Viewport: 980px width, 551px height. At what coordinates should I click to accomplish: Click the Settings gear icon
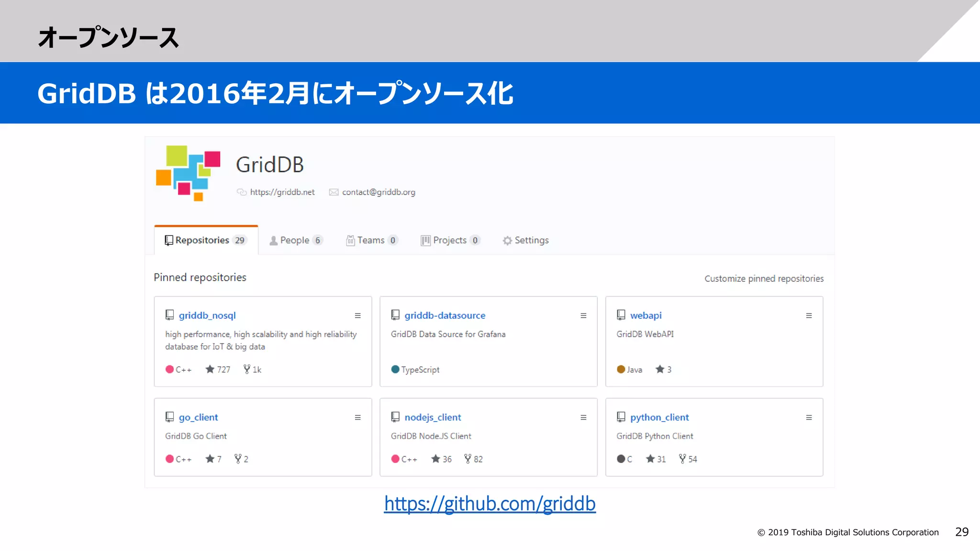click(x=507, y=241)
